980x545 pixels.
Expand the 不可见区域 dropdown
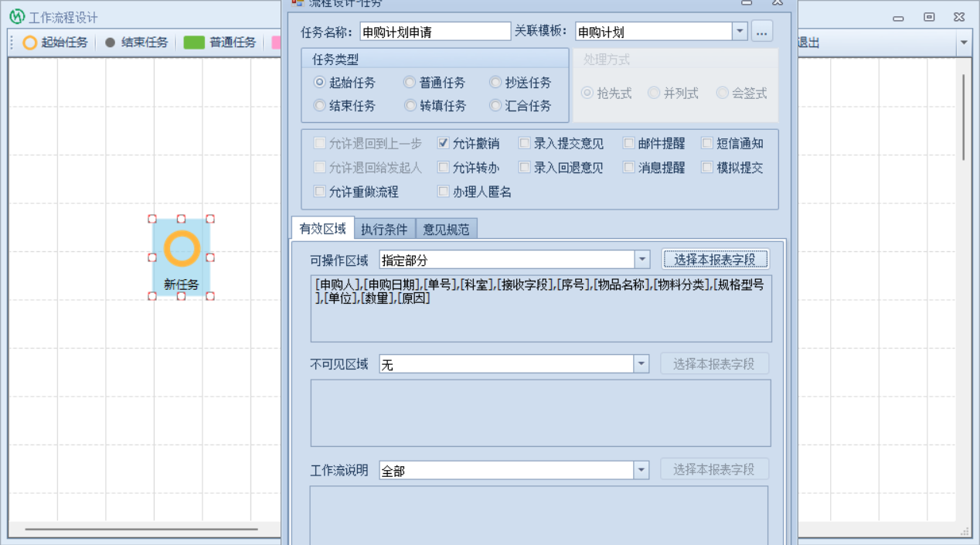coord(641,364)
